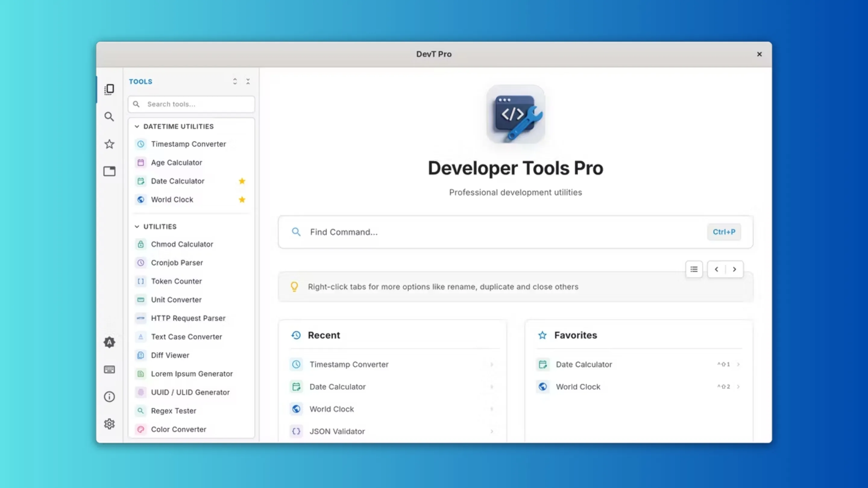This screenshot has height=488, width=868.
Task: Open Date Calculator arrow in Favorites
Action: tap(738, 364)
